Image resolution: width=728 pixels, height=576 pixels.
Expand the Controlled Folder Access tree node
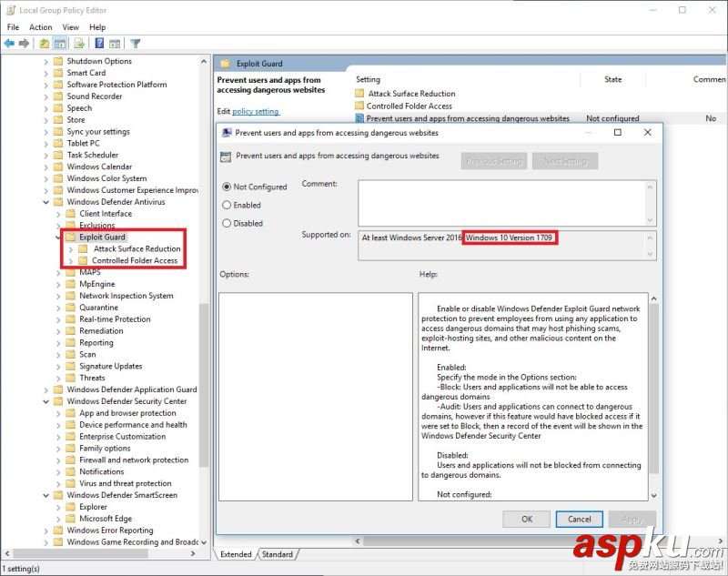tap(71, 261)
